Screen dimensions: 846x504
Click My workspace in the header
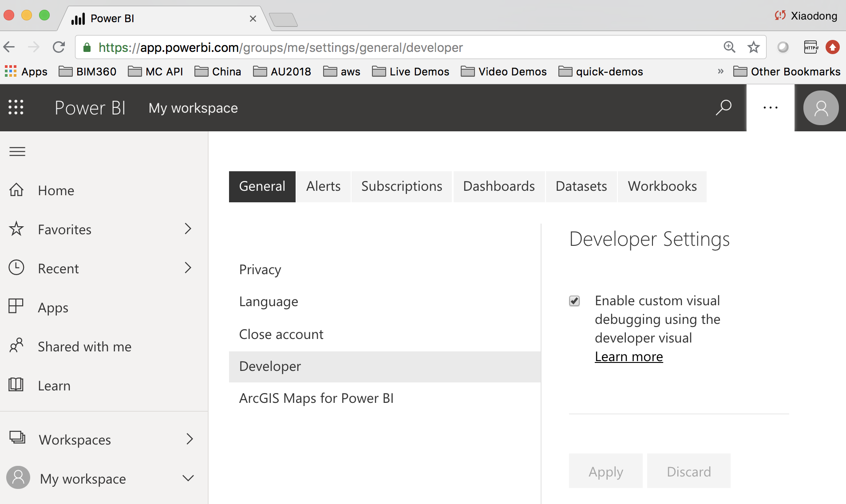tap(193, 108)
